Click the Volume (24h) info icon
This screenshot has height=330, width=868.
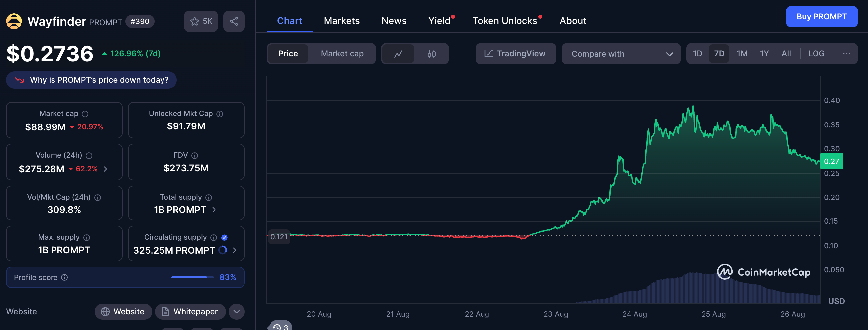[89, 156]
